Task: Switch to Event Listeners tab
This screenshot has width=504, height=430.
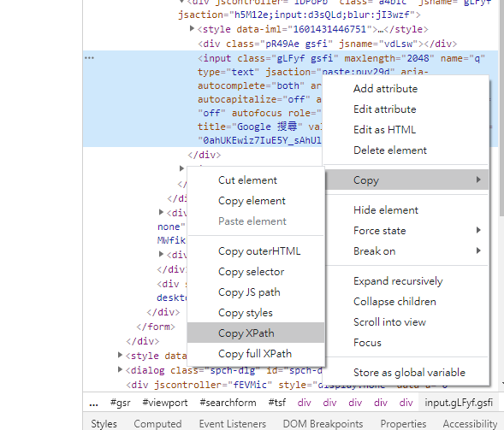Action: [233, 423]
